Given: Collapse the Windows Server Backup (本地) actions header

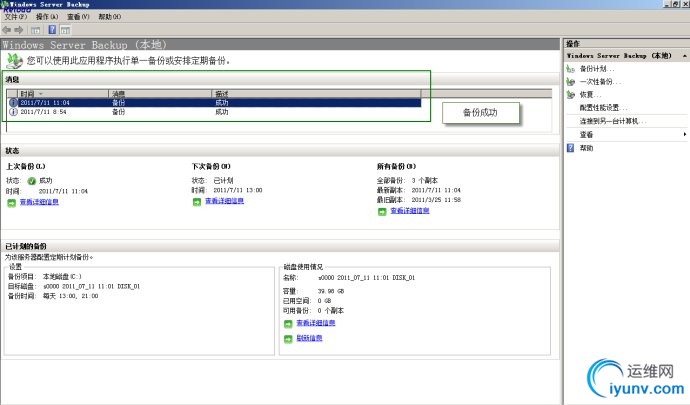Looking at the screenshot, I should 684,56.
